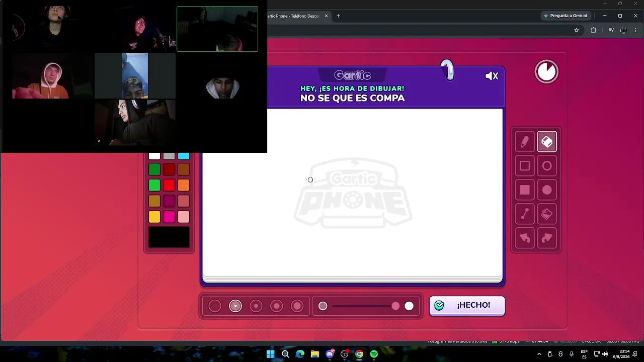Open File Explorer from the taskbar
This screenshot has height=362, width=644.
pyautogui.click(x=315, y=354)
